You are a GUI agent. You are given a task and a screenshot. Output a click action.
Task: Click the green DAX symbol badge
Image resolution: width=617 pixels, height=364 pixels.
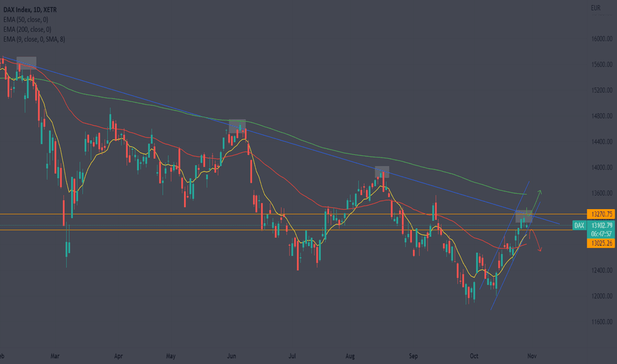(579, 225)
